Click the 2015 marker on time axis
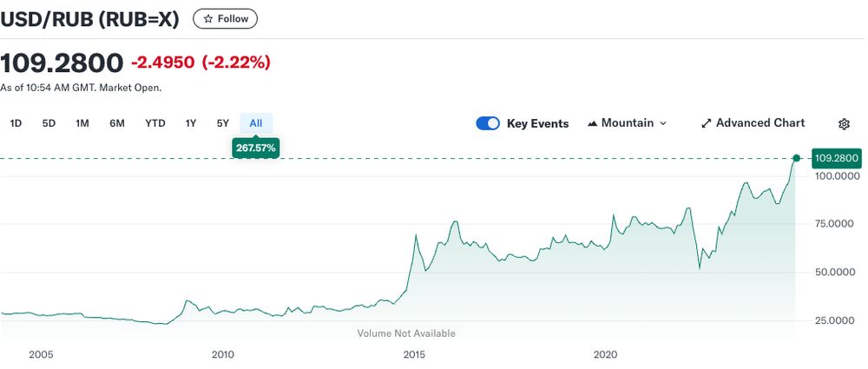 [x=414, y=354]
